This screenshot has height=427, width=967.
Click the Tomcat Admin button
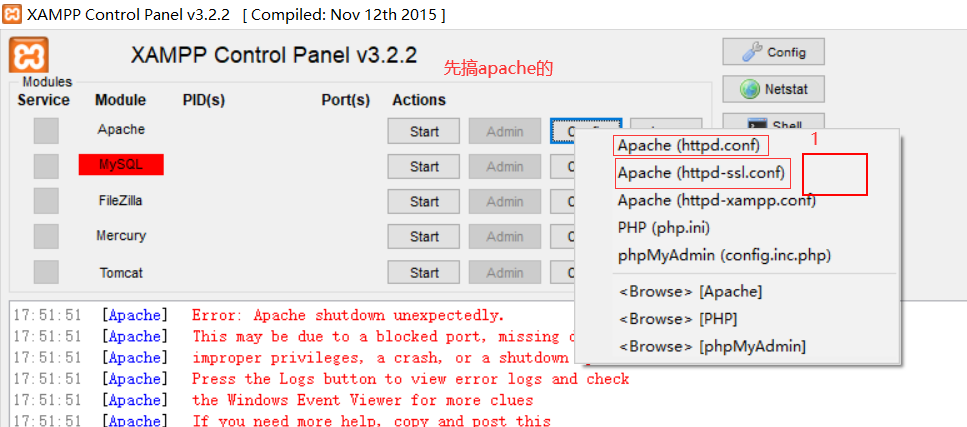(504, 273)
